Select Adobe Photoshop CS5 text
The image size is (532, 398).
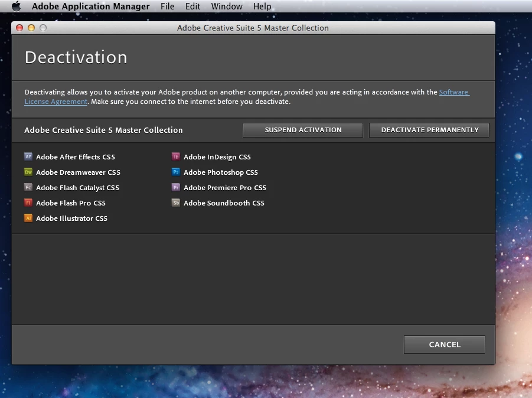(x=221, y=172)
